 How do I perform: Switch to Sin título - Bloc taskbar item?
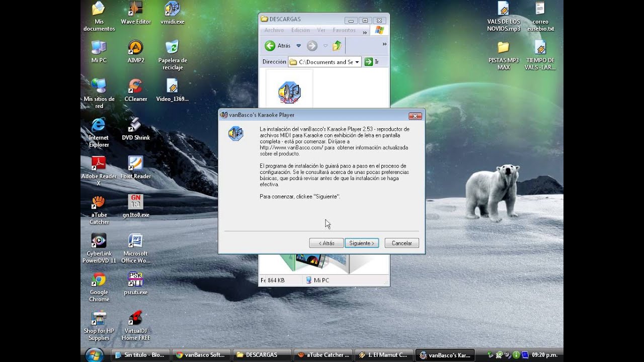(x=139, y=355)
